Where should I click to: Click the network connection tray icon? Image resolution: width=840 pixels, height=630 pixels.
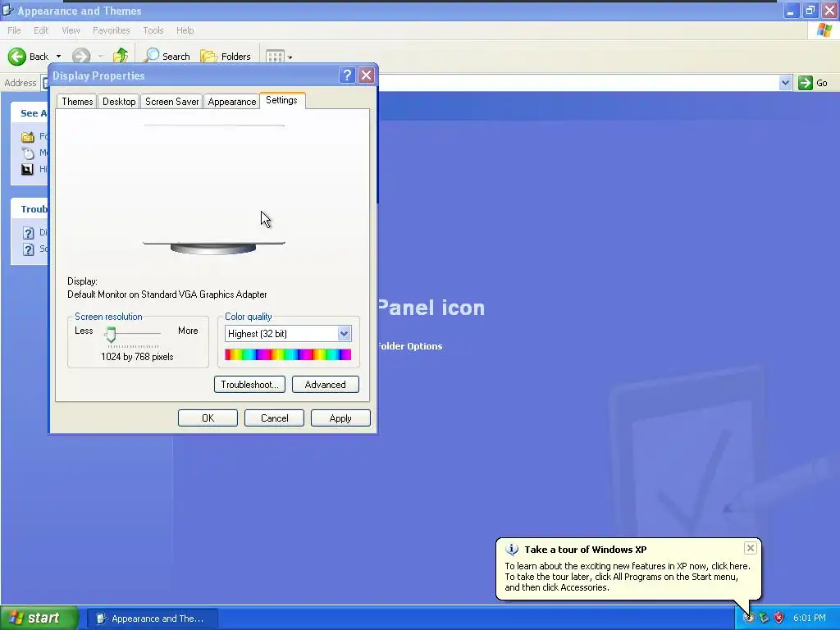(x=764, y=619)
